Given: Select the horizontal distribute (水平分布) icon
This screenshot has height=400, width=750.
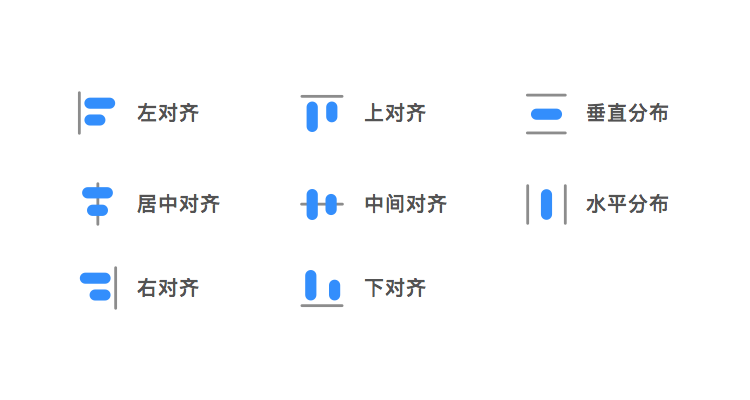Looking at the screenshot, I should (546, 204).
